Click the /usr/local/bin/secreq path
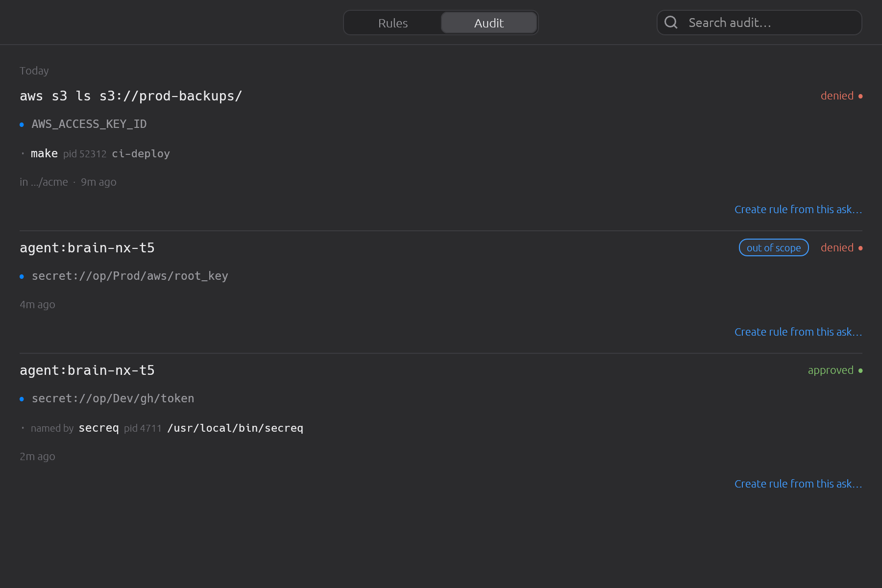Screen dimensions: 882x588 coord(235,428)
